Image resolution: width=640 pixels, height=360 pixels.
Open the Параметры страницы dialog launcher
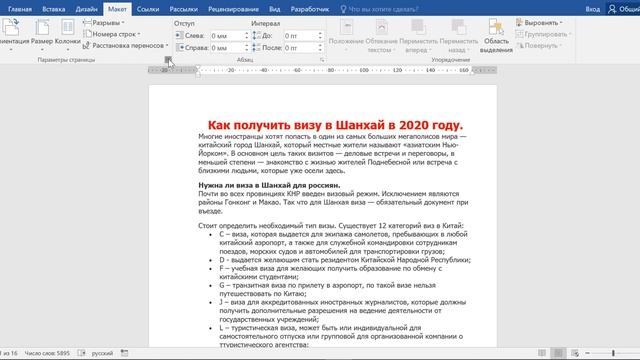click(x=167, y=60)
